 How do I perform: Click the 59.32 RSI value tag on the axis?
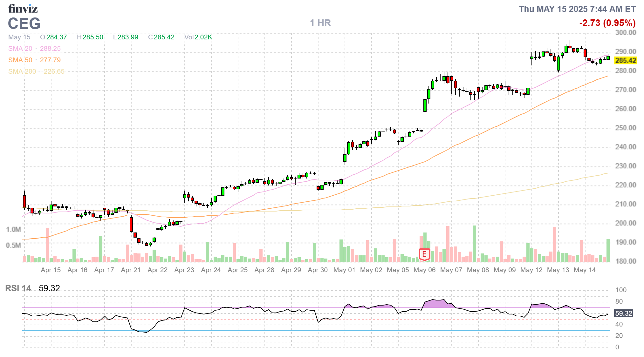click(623, 313)
